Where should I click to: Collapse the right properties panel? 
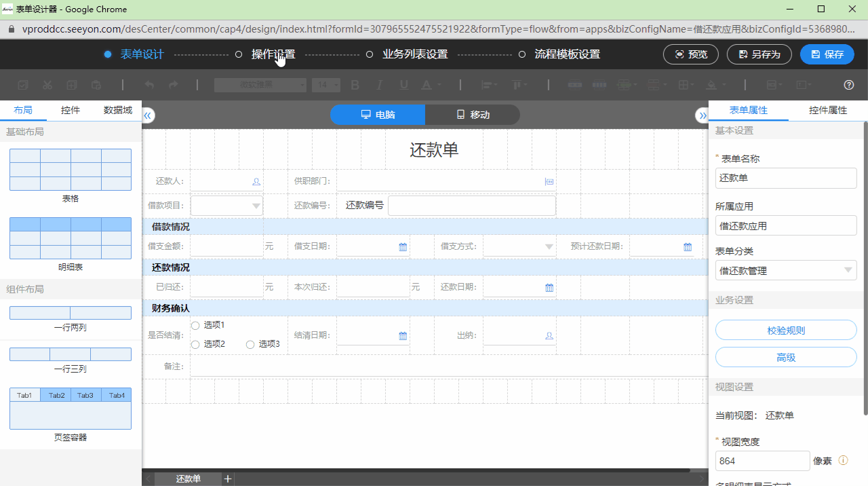click(x=703, y=115)
